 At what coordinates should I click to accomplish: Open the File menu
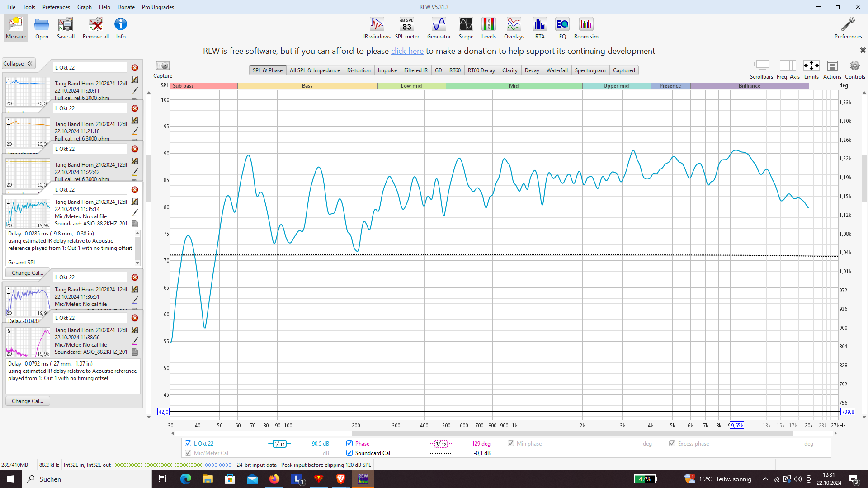pos(11,7)
